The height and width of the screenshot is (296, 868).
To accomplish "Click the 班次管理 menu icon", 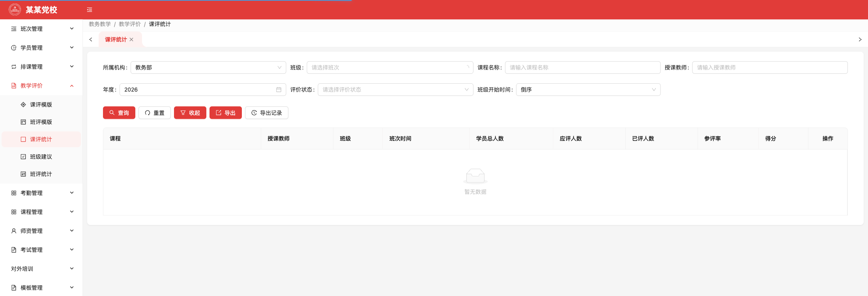I will point(14,29).
